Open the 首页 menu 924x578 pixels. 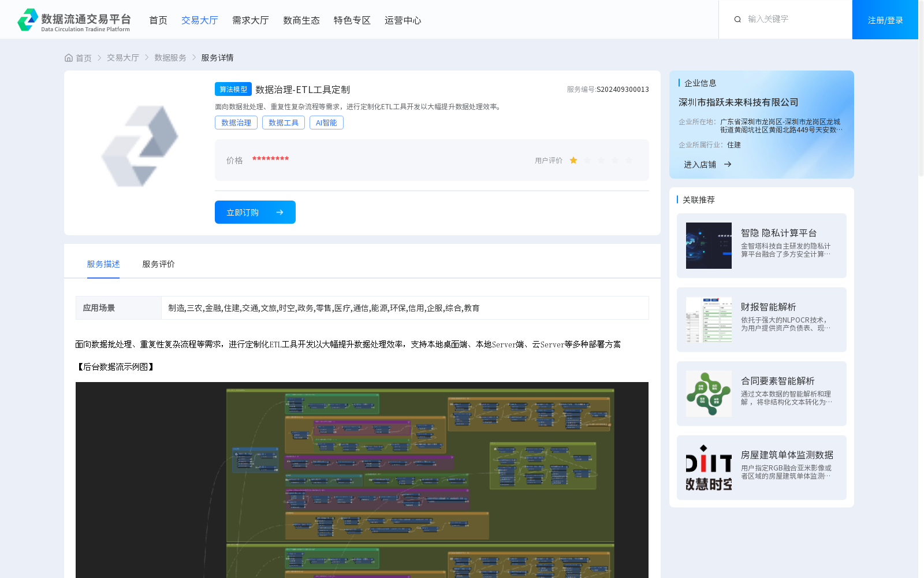click(158, 20)
